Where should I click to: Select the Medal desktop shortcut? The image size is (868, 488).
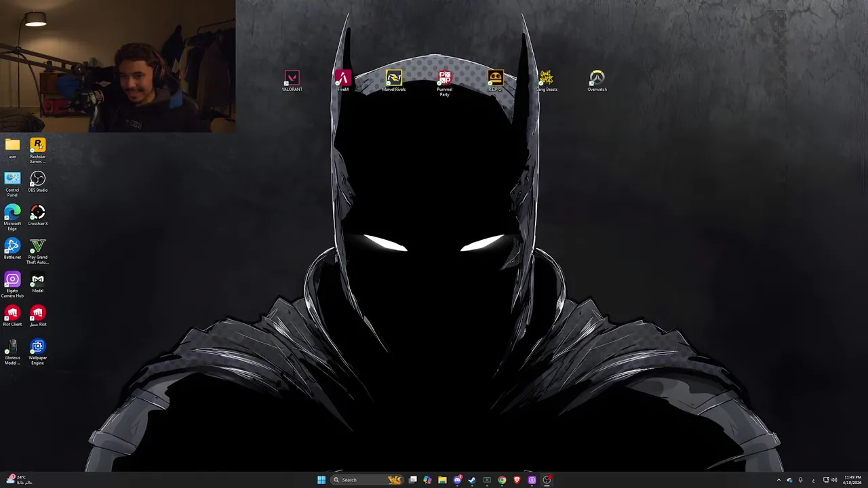pyautogui.click(x=38, y=283)
